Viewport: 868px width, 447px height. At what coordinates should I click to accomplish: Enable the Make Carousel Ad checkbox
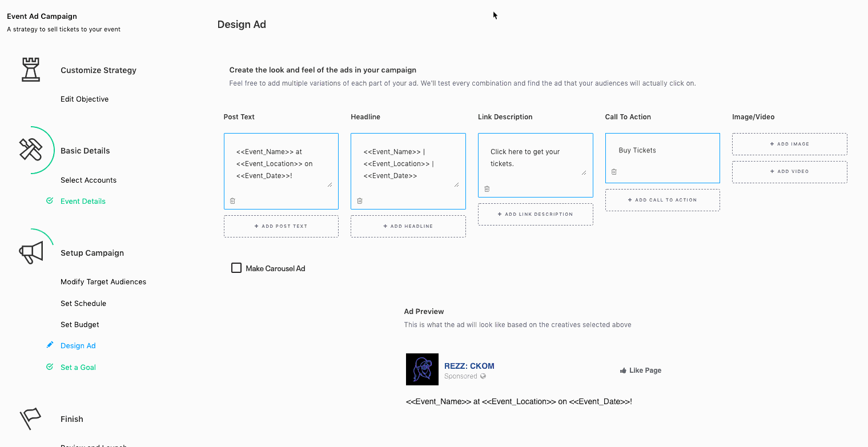(x=236, y=268)
